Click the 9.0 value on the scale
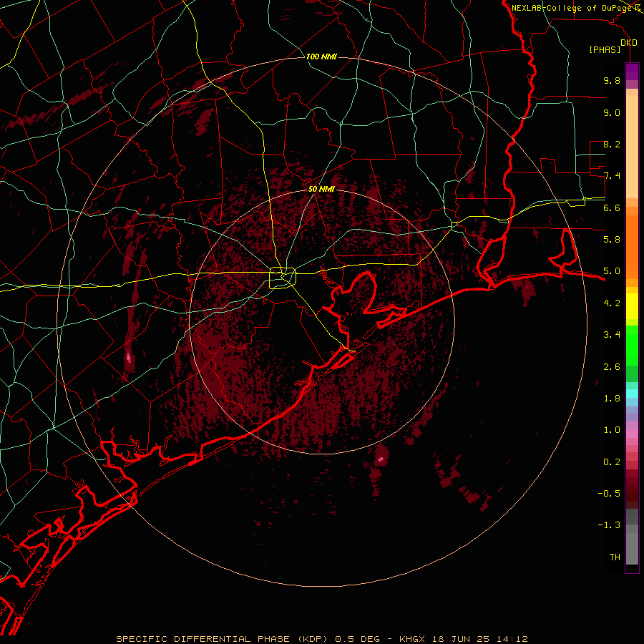Screen dimensions: 644x644 pos(612,112)
